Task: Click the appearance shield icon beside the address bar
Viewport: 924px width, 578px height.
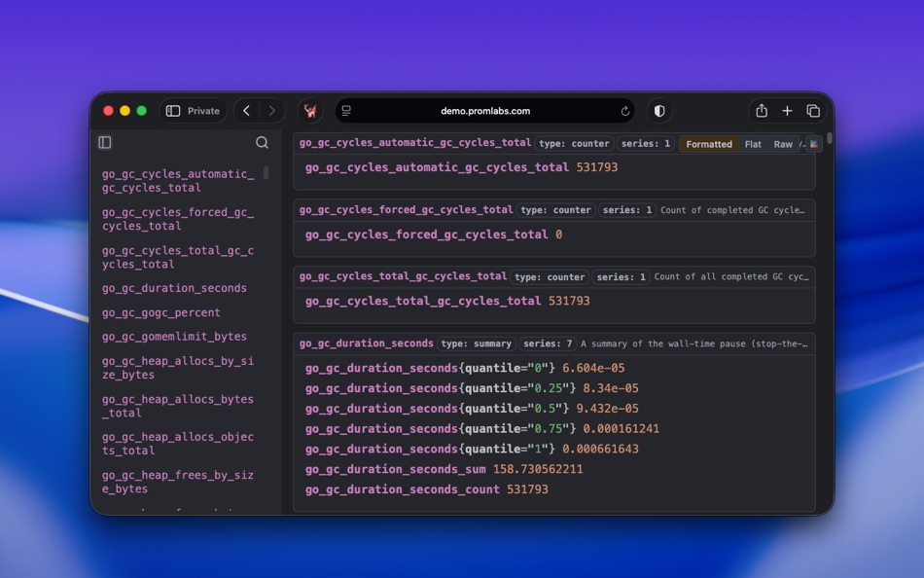Action: click(x=659, y=111)
